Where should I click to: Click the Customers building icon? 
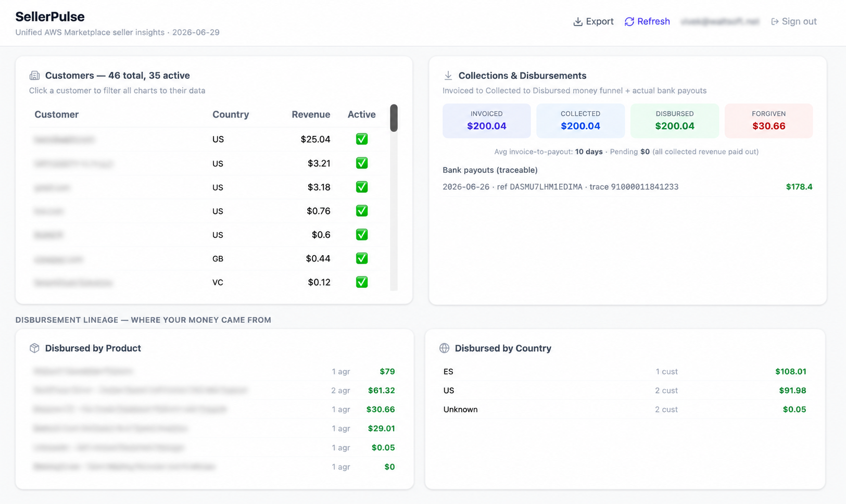(x=34, y=75)
